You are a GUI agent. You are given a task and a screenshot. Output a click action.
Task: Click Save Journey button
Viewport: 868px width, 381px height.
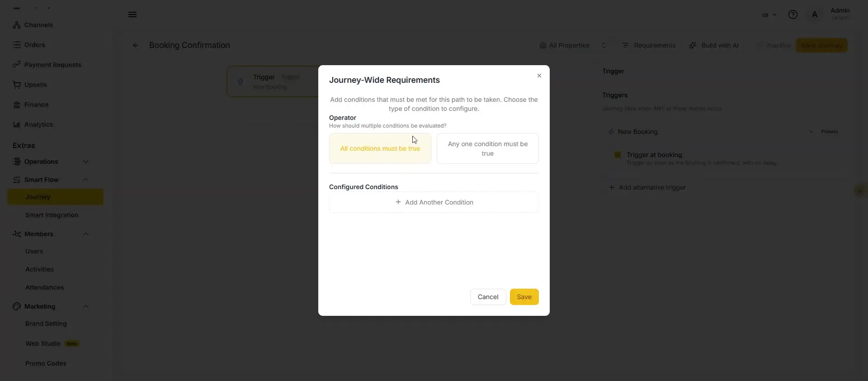click(x=821, y=45)
